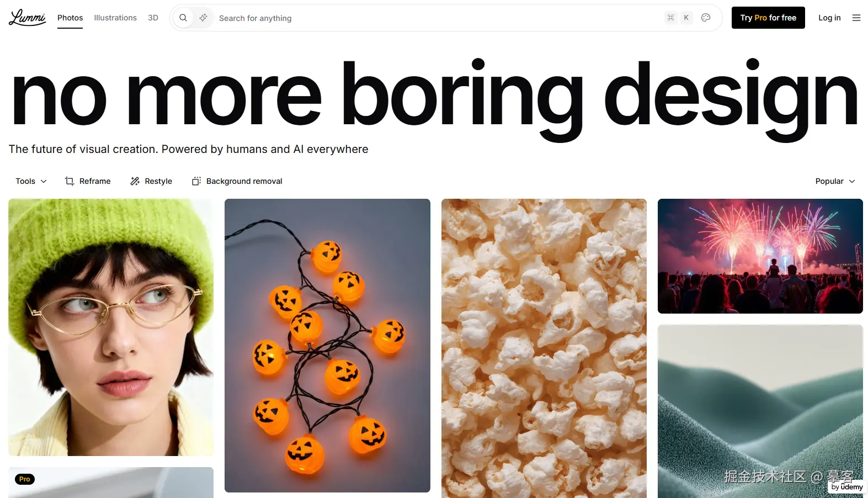Click the Lummi logo
Viewport: 868px width, 498px height.
(27, 18)
